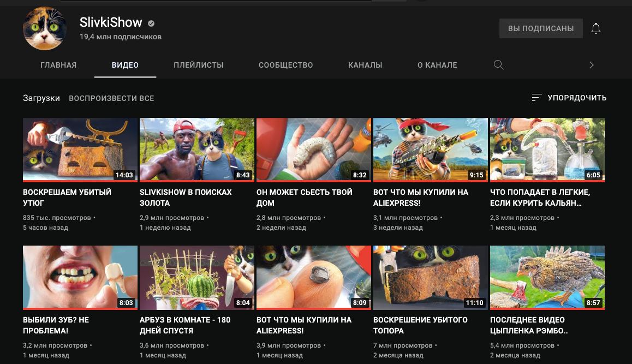Click title ЧТО ПОПАДАЕТ В ЛЕГКИЕ, ЕСЛИ КУРИТЬ КАЛЬЯН
Screen dimensions: 632x364
point(540,198)
